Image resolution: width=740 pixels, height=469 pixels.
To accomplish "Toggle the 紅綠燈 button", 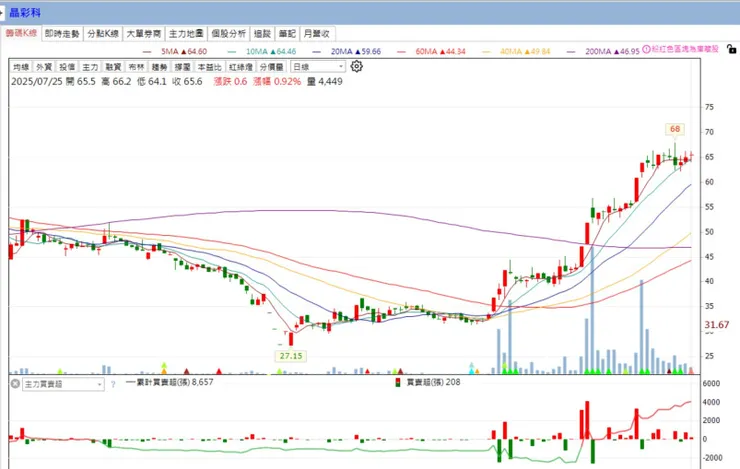I will (x=241, y=67).
